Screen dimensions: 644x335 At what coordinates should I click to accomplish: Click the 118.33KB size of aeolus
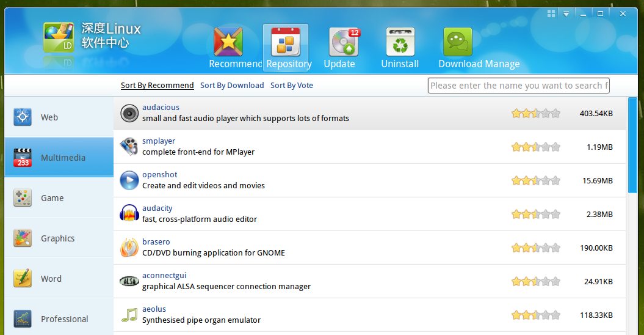pos(596,315)
